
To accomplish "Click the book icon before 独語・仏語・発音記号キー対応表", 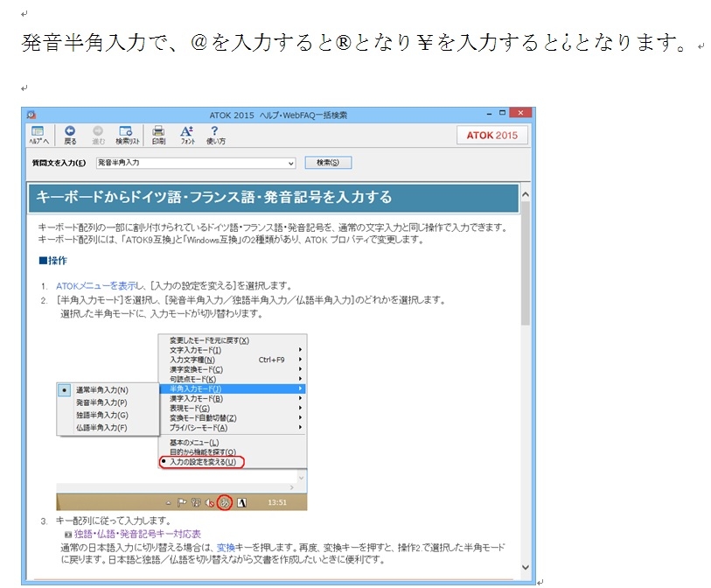I will tap(68, 534).
